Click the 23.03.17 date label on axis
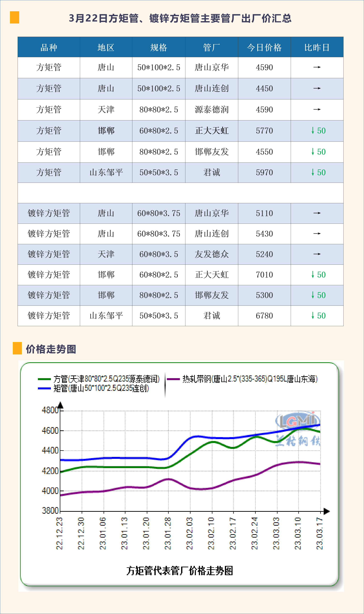Screen dimensions: 364x614 (319, 533)
